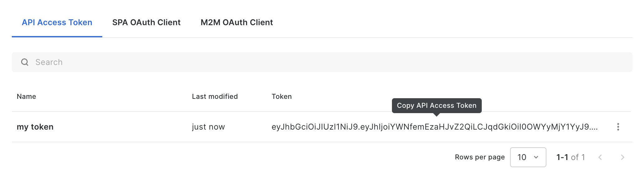Click the ellipsis ending the truncated token
This screenshot has height=179, width=644.
click(594, 127)
